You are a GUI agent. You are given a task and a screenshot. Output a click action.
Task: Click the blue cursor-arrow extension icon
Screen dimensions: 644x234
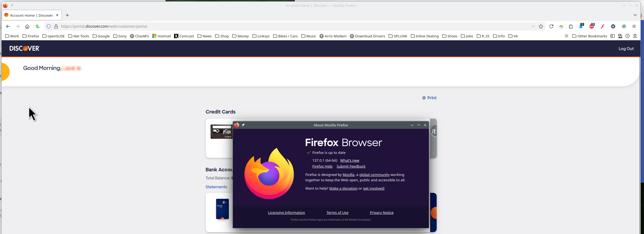[613, 26]
